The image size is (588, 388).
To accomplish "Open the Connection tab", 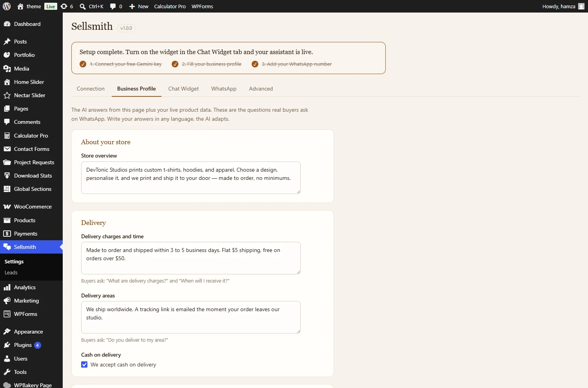I will [x=91, y=89].
